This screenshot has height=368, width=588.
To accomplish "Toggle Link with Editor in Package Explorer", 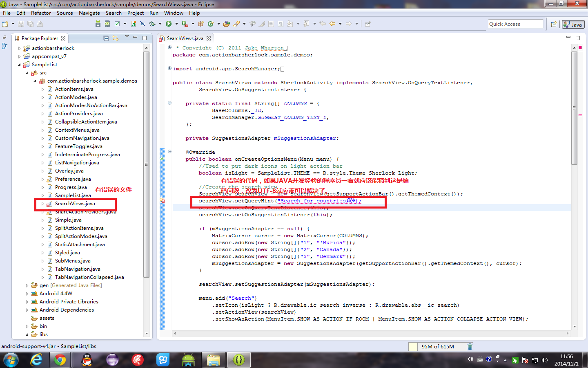I will (x=116, y=38).
